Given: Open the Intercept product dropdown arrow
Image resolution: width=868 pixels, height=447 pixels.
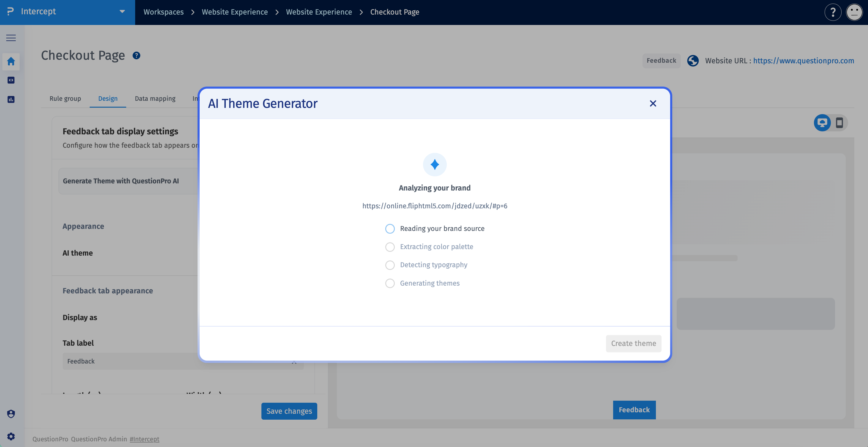Looking at the screenshot, I should point(122,12).
